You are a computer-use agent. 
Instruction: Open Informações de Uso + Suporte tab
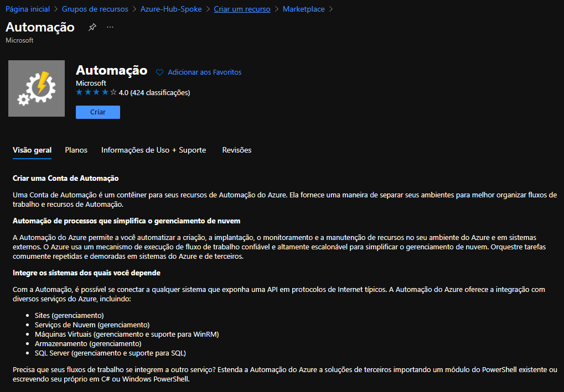(x=153, y=150)
